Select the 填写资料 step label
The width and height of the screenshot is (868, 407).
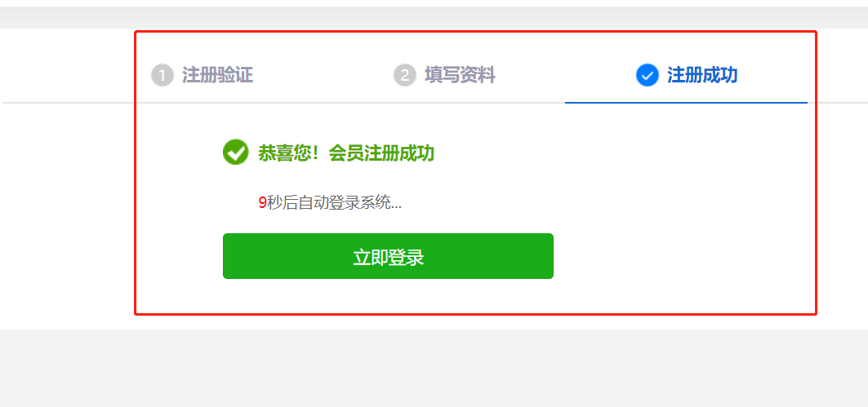coord(460,75)
